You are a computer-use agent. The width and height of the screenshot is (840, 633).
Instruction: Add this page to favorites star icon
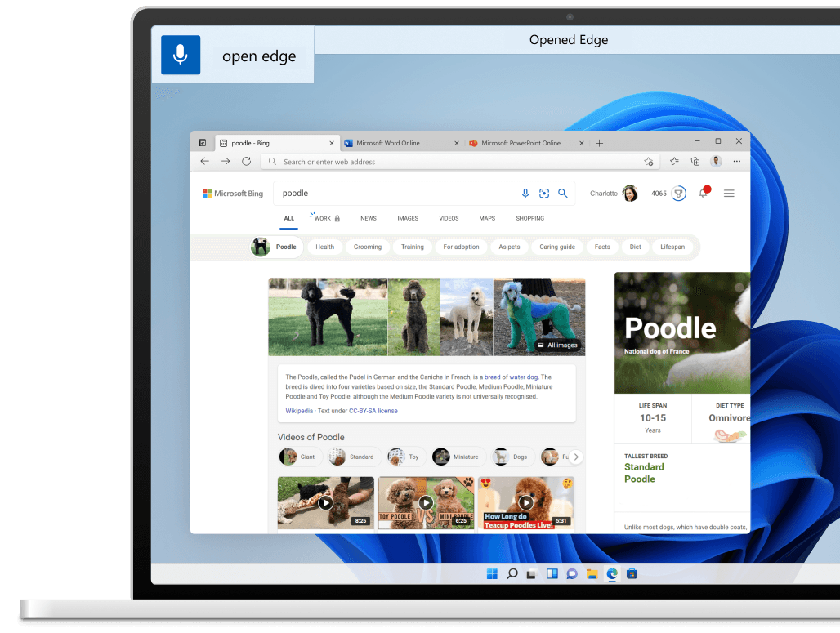tap(649, 162)
